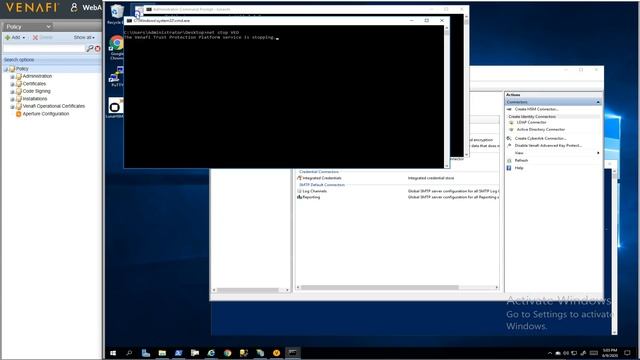Click horizontal scrollbar in connector list
The height and width of the screenshot is (360, 640).
pos(380,288)
